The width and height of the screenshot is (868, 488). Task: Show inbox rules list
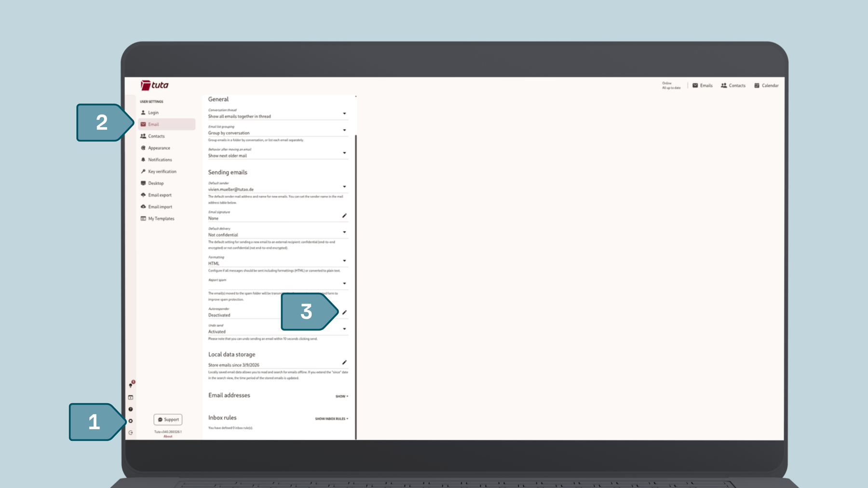tap(331, 419)
